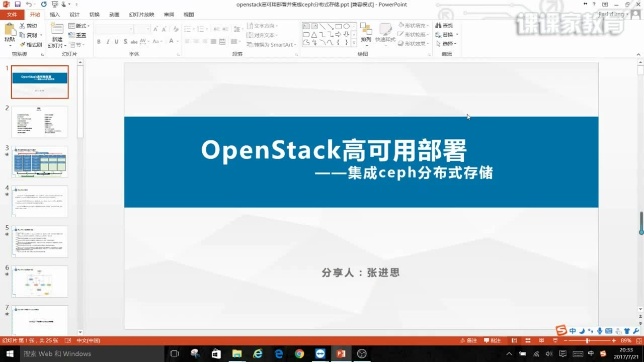Toggle Italic formatting
The height and width of the screenshot is (362, 644).
tap(108, 41)
